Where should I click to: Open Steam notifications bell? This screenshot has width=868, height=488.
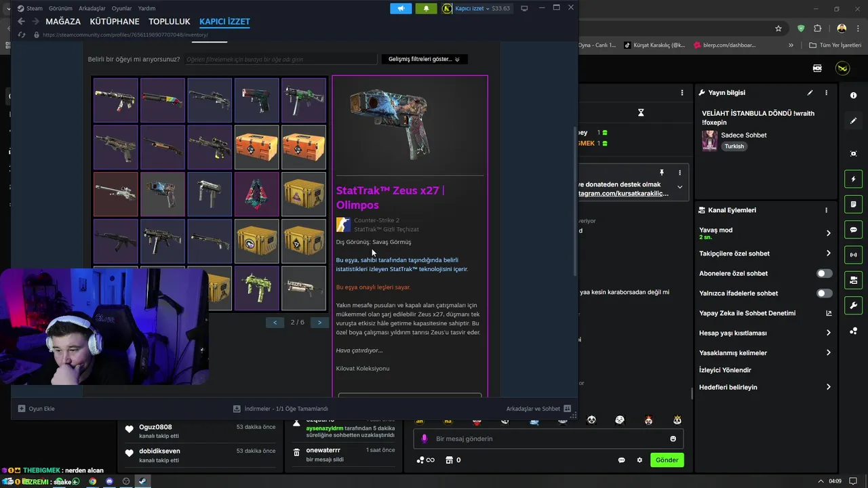click(426, 8)
